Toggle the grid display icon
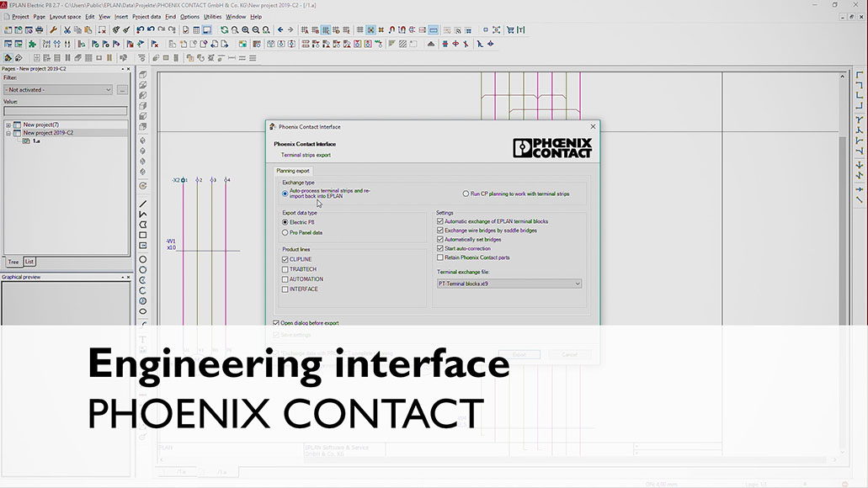 click(359, 30)
